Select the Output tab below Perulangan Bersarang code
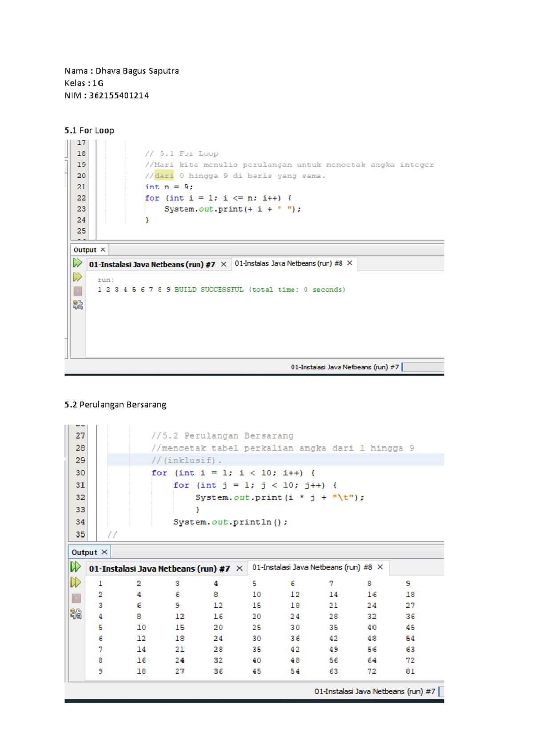 point(84,552)
